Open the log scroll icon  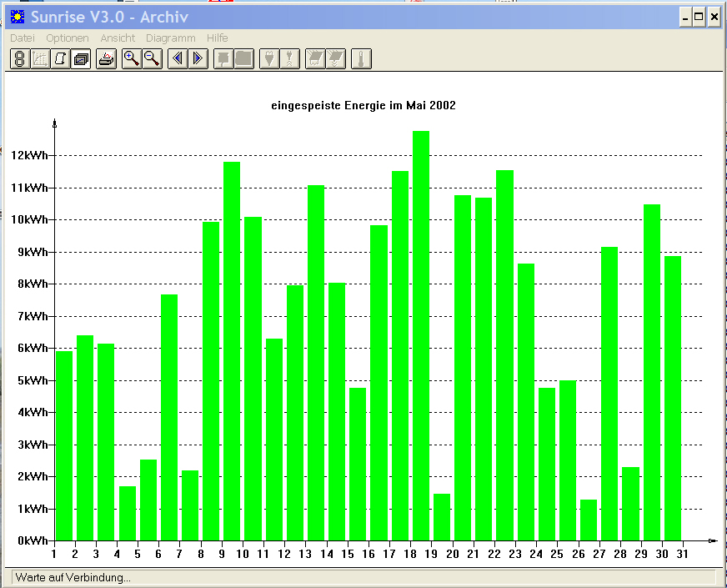[x=61, y=59]
